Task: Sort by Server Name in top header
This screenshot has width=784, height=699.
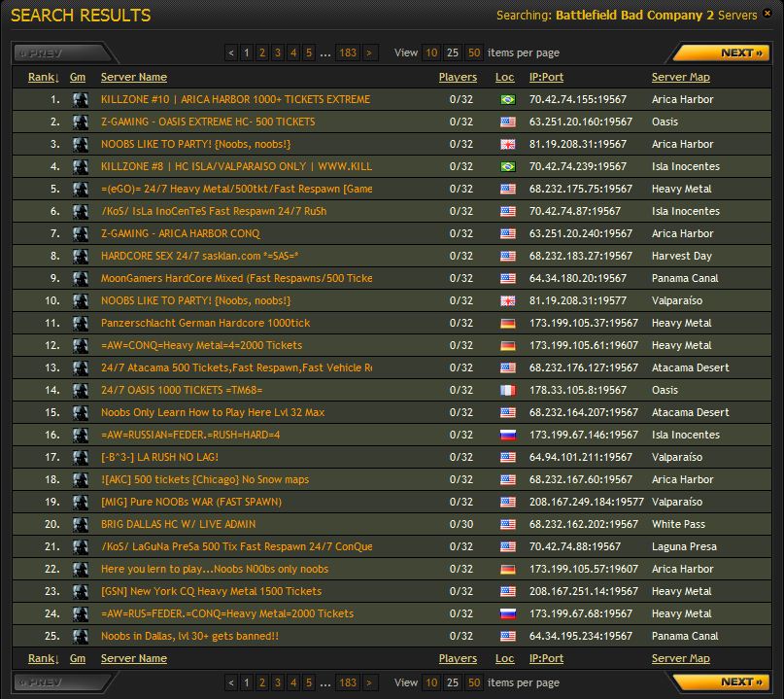Action: point(134,77)
